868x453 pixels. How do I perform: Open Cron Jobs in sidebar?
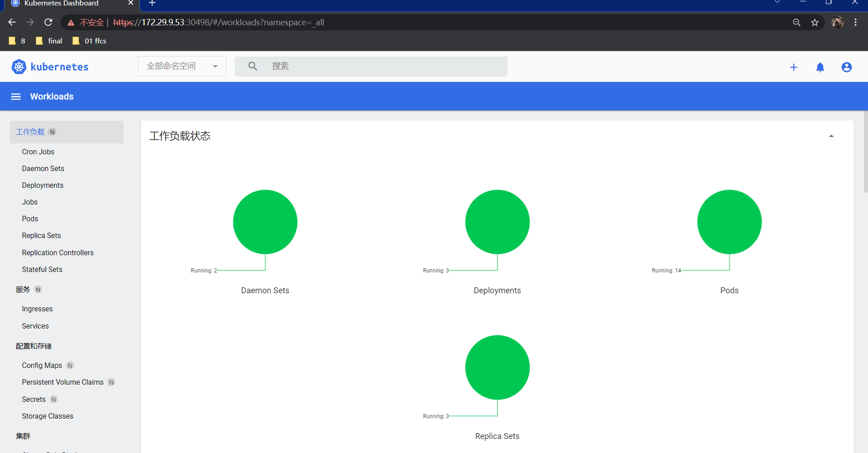pos(38,152)
